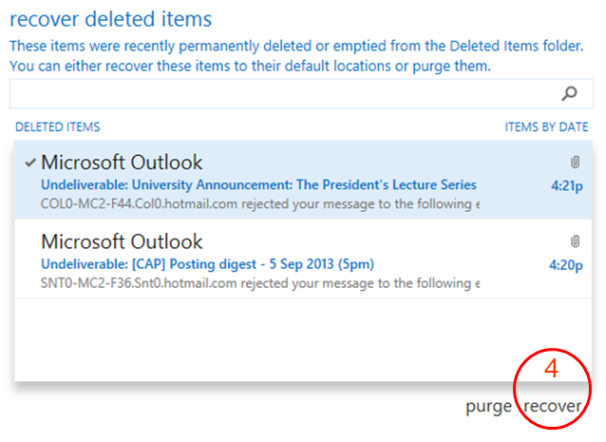Uncheck the selected University Announcement message
606x442 pixels.
30,162
